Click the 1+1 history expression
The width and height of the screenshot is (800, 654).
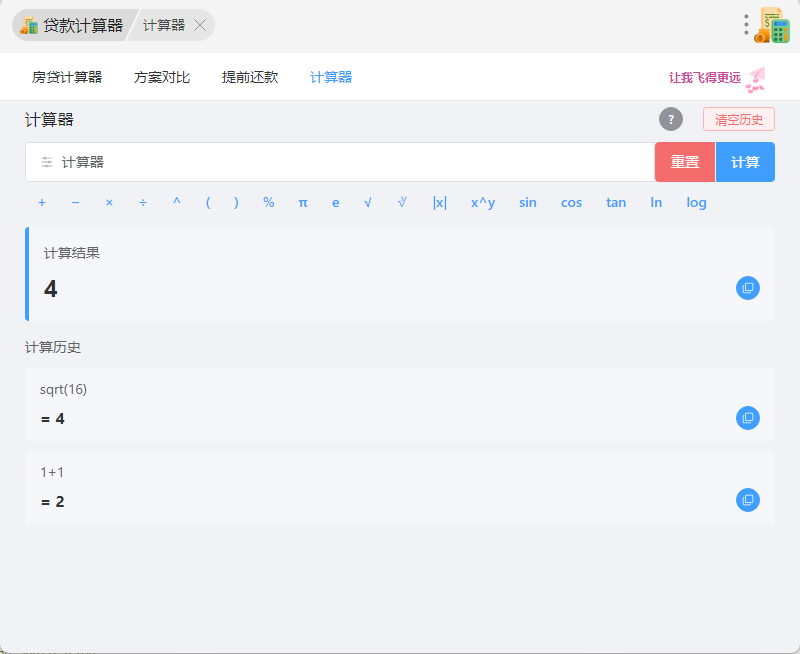pos(52,472)
